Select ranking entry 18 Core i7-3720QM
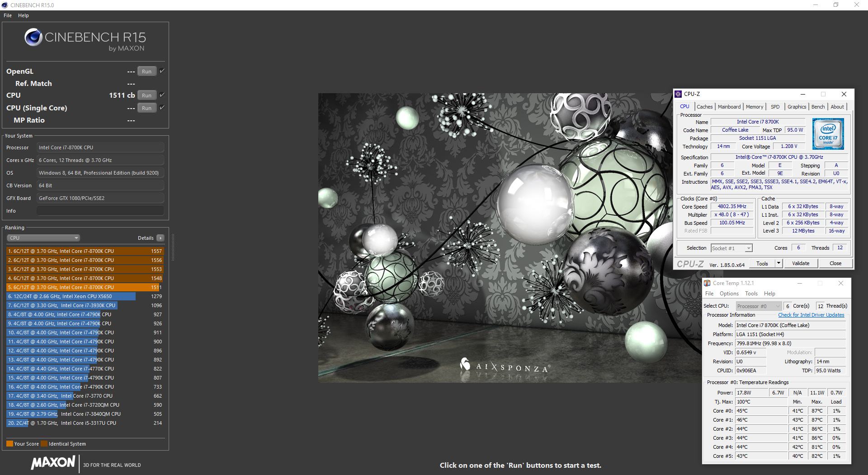This screenshot has width=868, height=475. (x=85, y=405)
